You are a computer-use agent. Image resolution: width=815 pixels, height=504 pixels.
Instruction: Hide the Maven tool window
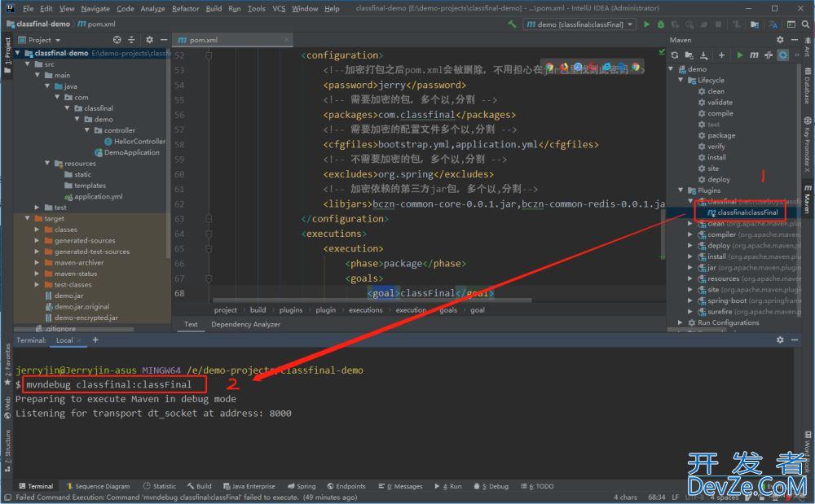click(x=794, y=40)
